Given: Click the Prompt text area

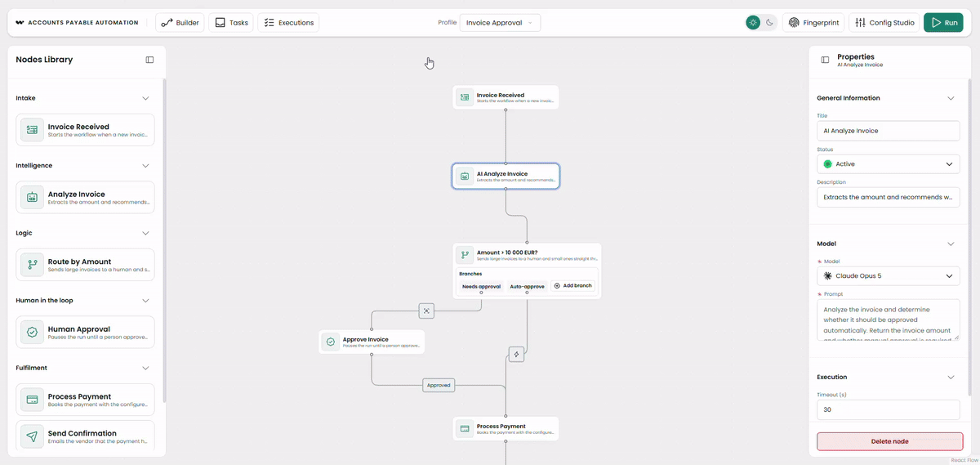Looking at the screenshot, I should 889,320.
